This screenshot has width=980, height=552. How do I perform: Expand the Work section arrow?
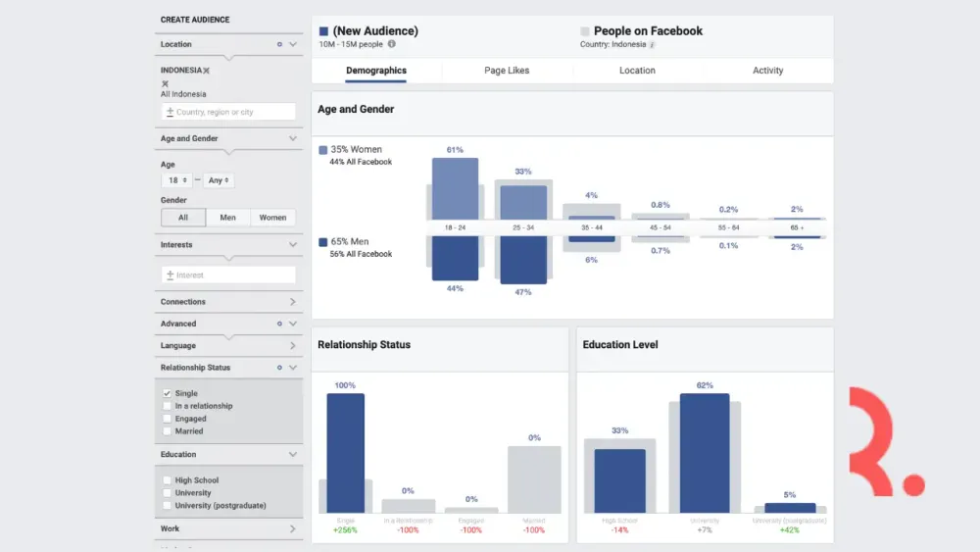pos(292,528)
